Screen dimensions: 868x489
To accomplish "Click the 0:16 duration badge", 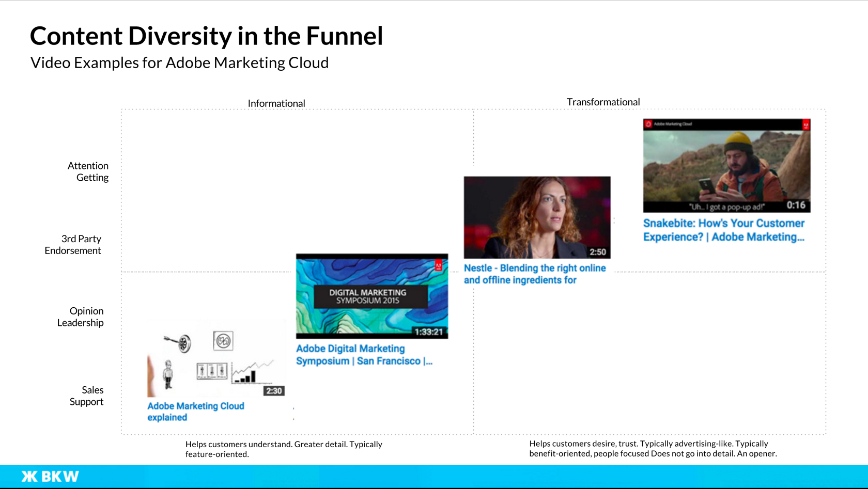I will pyautogui.click(x=796, y=205).
